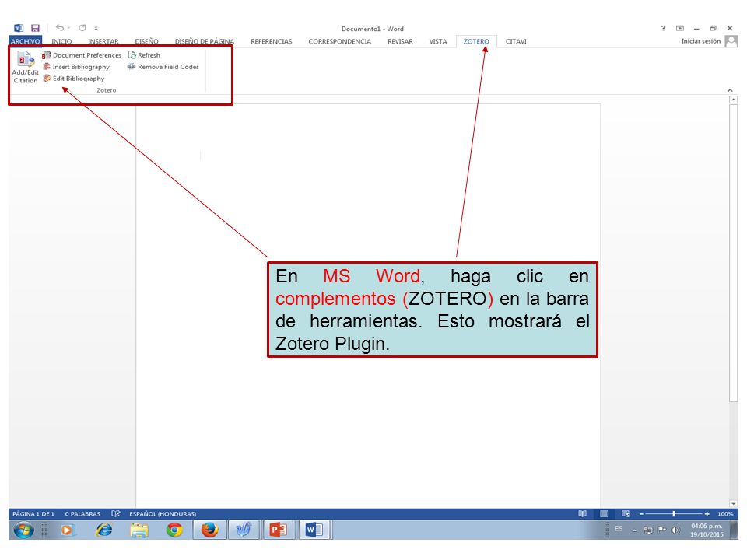
Task: Click Remove Field Codes
Action: 163,67
